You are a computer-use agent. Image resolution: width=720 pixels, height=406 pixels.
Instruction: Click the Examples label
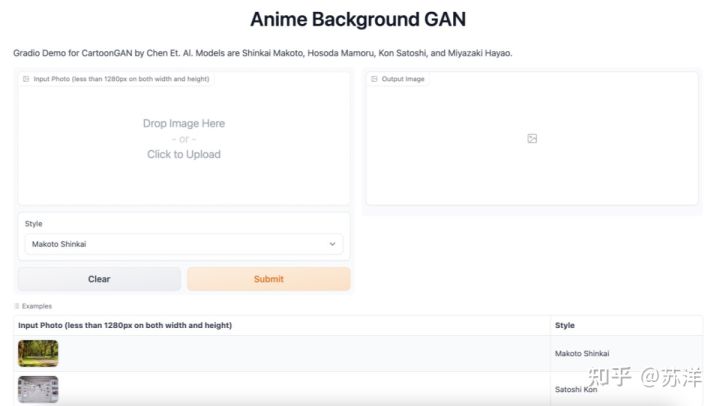(x=37, y=306)
